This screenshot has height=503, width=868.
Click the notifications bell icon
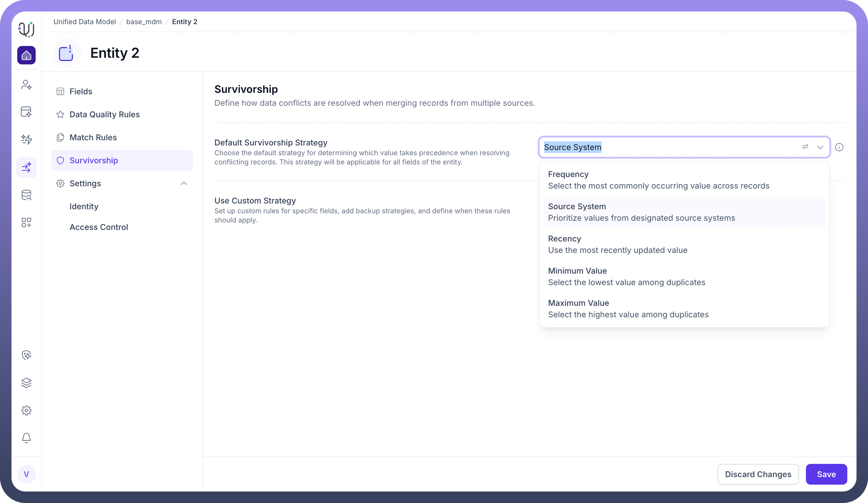[x=26, y=437]
